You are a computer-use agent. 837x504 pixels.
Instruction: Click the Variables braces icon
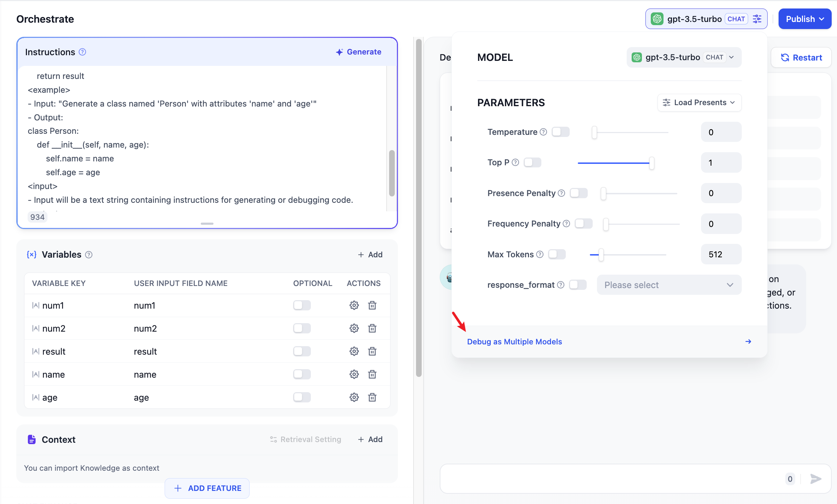(32, 255)
